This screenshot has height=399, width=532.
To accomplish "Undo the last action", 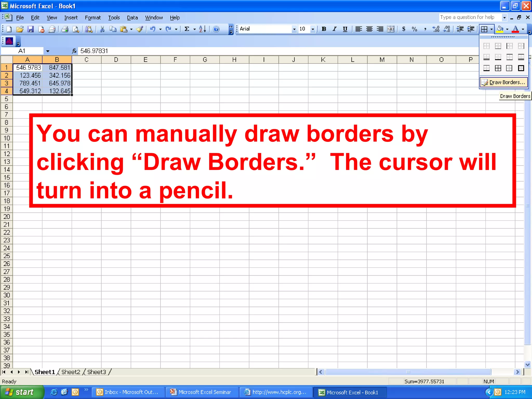I will point(153,29).
